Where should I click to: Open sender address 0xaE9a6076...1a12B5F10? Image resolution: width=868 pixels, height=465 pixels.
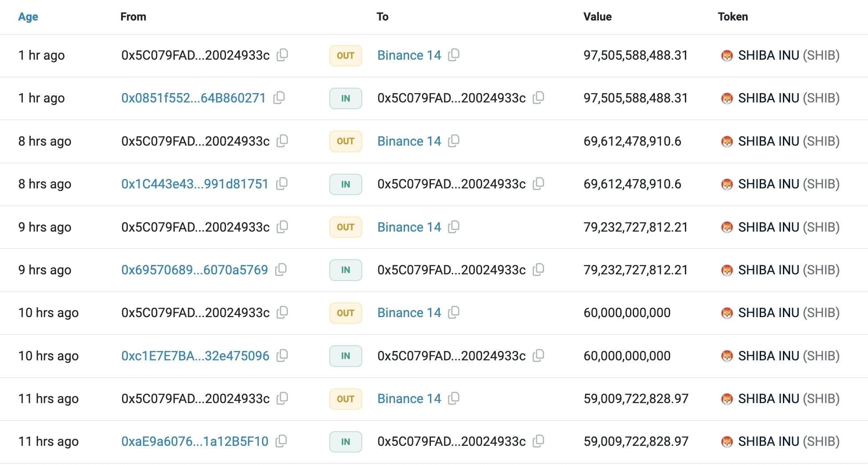tap(195, 441)
